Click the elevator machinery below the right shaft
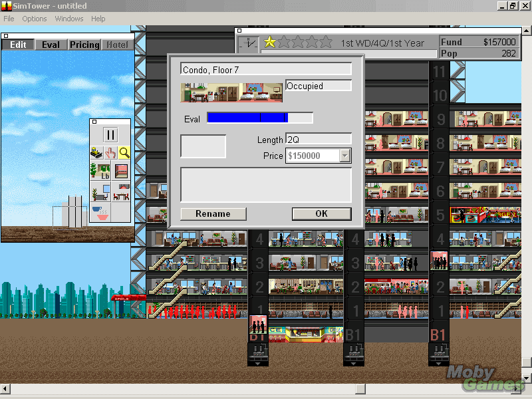This screenshot has height=399, width=532. pos(438,354)
